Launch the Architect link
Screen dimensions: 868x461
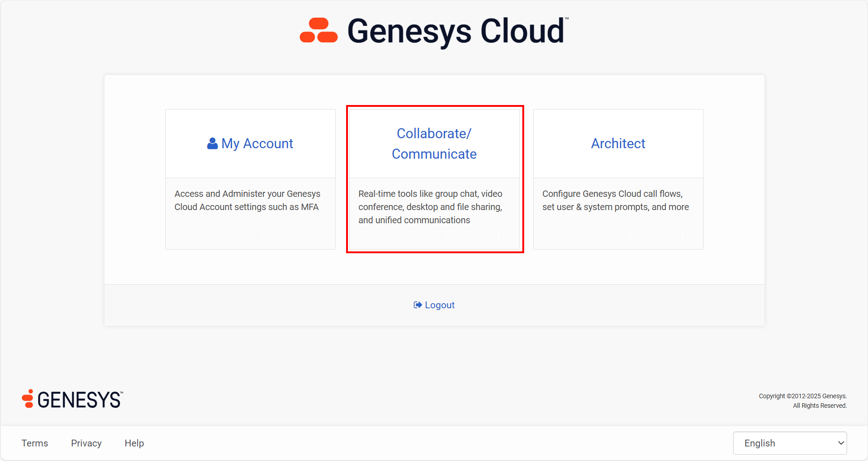[x=618, y=144]
